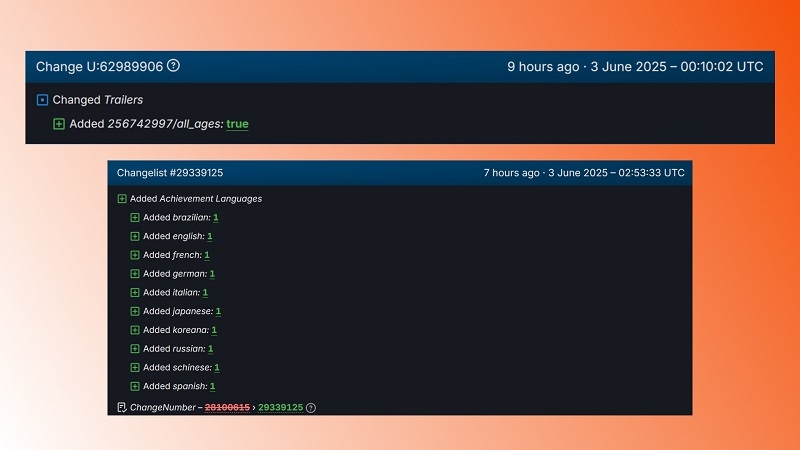Screen dimensions: 800x450
Task: Click plus icon beside Added brazilian
Action: tap(135, 217)
